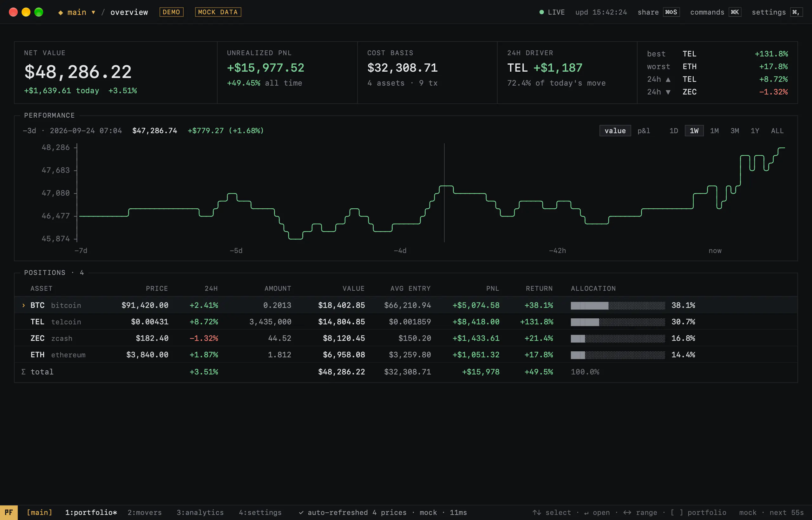
Task: Open share with its ⌘⇧S shortcut badge
Action: pos(658,12)
